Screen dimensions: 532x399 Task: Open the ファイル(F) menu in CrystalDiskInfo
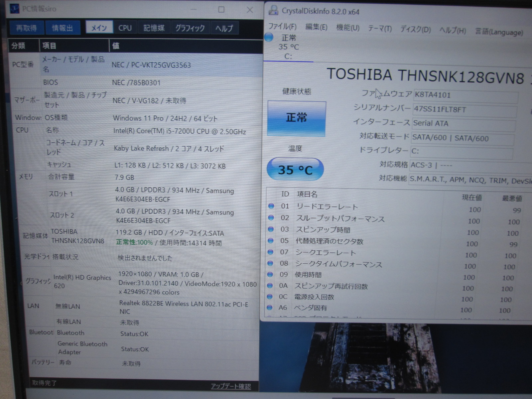point(282,26)
